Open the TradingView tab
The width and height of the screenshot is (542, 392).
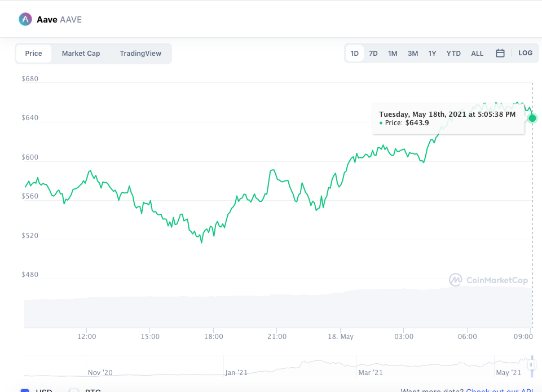click(140, 53)
